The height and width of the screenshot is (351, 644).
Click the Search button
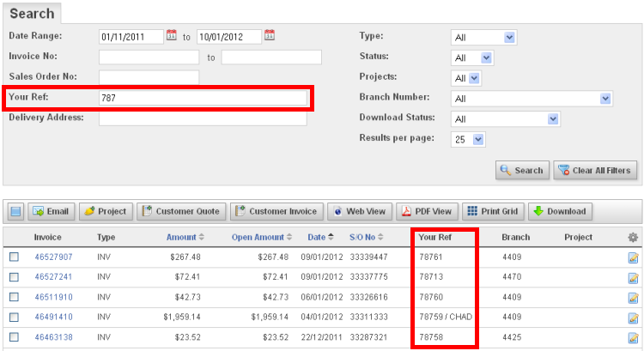click(522, 171)
